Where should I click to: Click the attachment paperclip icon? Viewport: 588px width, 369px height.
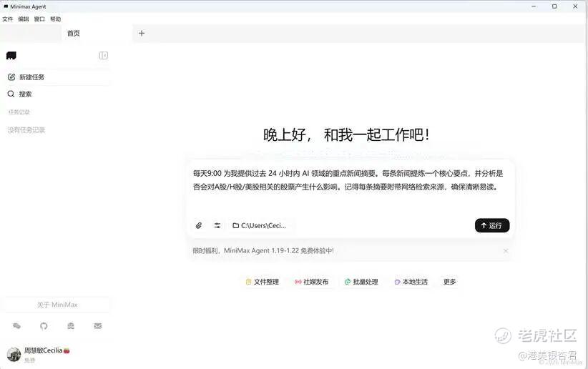pos(199,225)
